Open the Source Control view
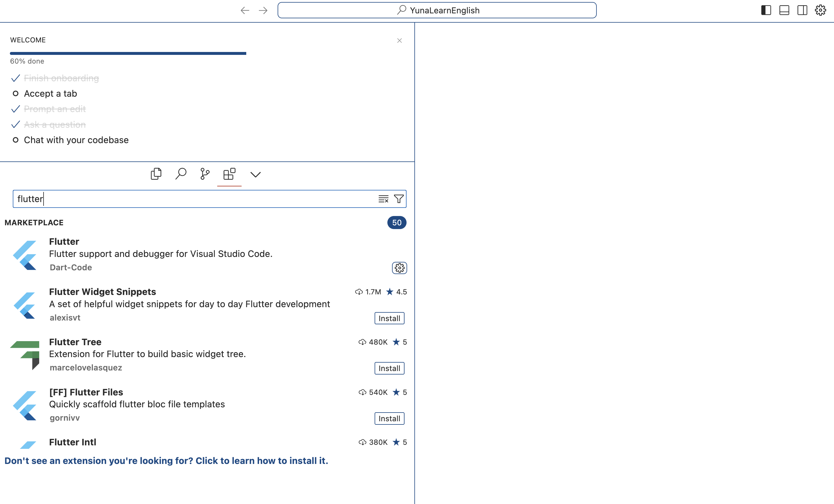The height and width of the screenshot is (504, 834). pyautogui.click(x=205, y=174)
